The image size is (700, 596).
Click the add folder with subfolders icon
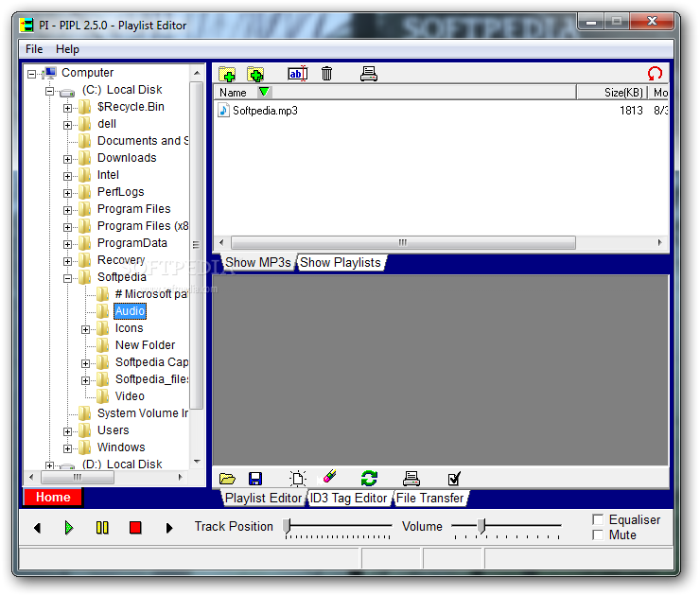255,74
